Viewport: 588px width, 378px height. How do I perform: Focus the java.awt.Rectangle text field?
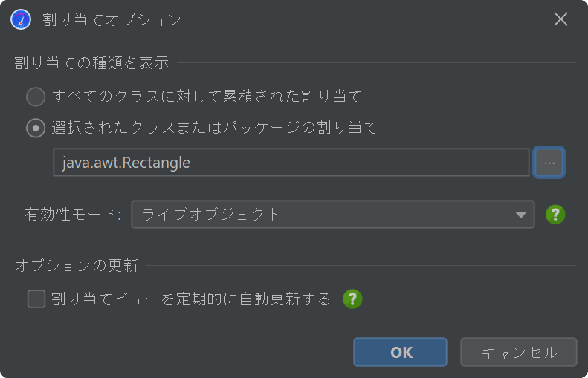[291, 162]
